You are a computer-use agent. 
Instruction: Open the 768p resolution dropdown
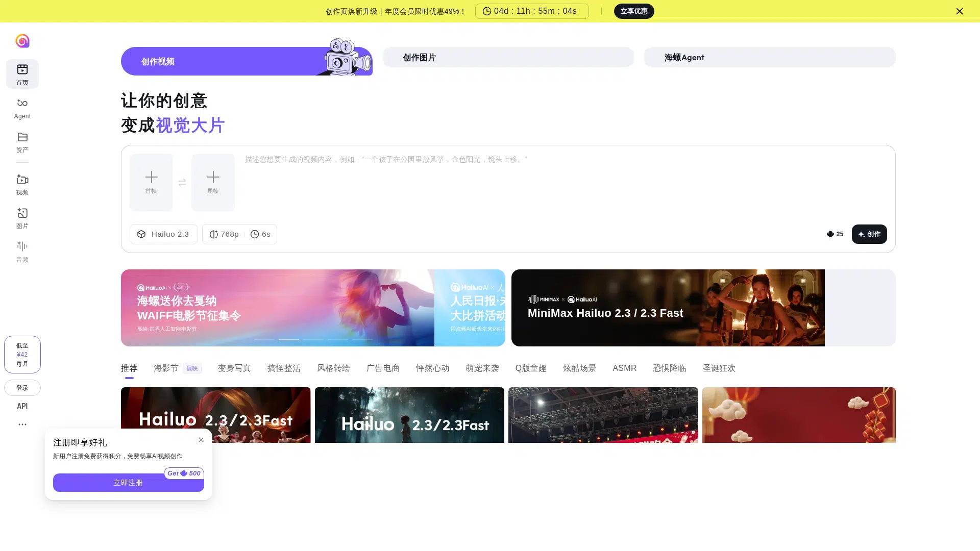(x=224, y=234)
